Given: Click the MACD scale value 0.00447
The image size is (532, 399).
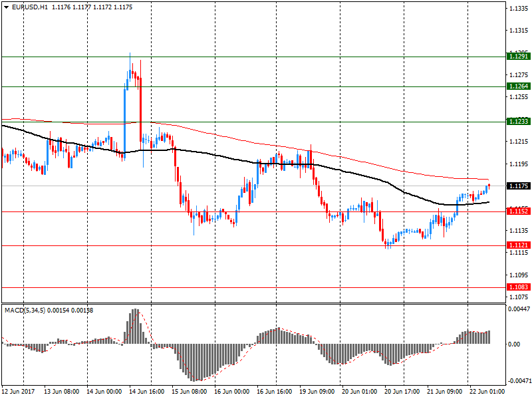Looking at the screenshot, I should [519, 309].
